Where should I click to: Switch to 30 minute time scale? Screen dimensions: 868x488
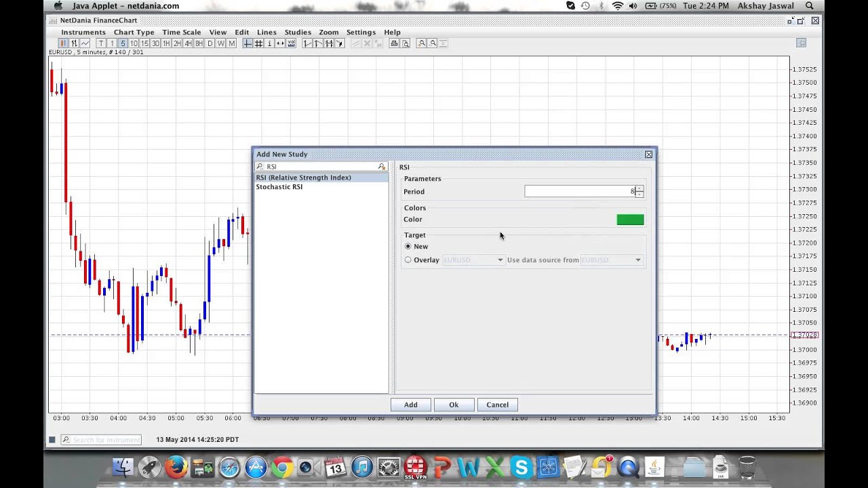pos(155,43)
